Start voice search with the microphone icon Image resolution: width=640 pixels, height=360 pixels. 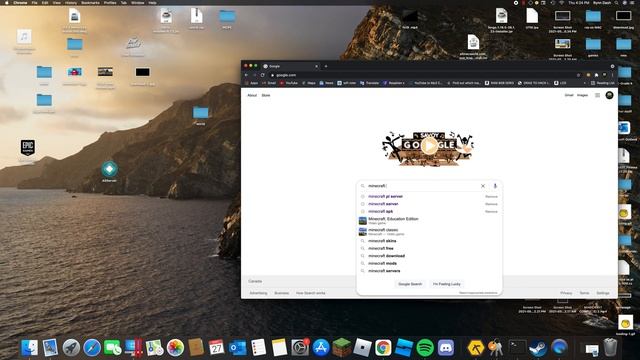coord(495,186)
